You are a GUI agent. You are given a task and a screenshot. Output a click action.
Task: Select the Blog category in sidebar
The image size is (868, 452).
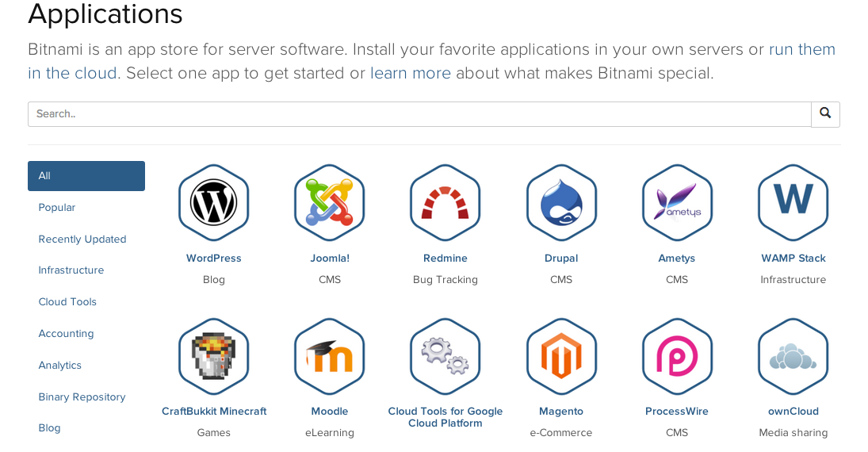49,428
